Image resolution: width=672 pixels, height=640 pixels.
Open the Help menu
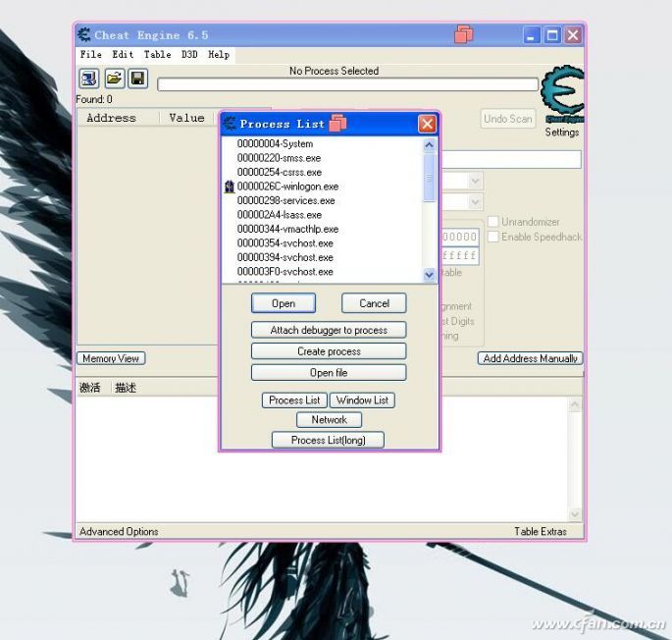pos(219,54)
